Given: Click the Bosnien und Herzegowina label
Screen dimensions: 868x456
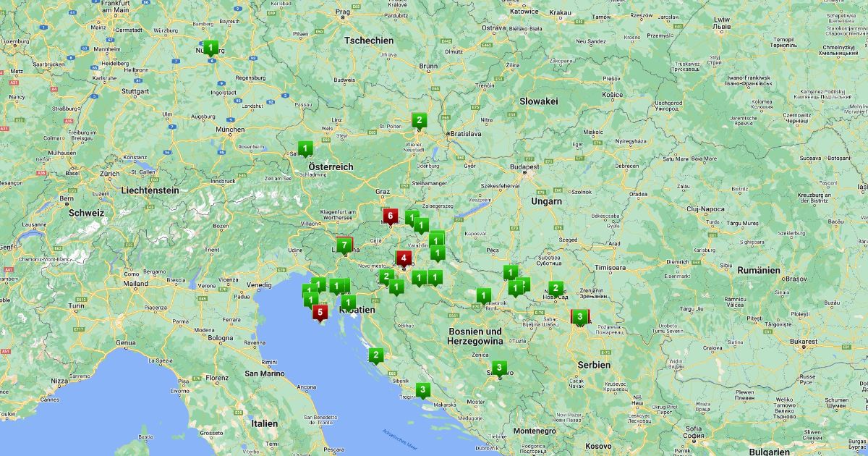Looking at the screenshot, I should point(475,335).
